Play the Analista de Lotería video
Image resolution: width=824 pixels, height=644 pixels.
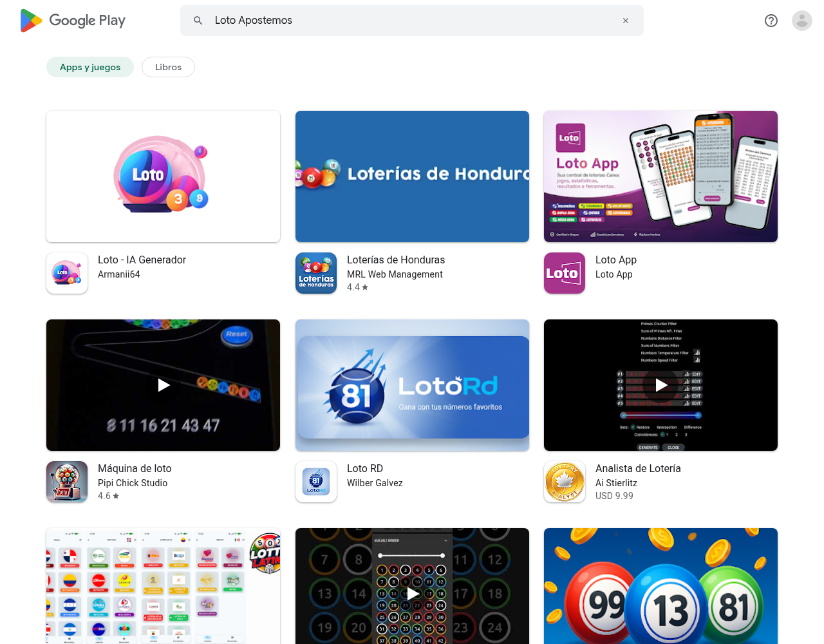tap(660, 385)
